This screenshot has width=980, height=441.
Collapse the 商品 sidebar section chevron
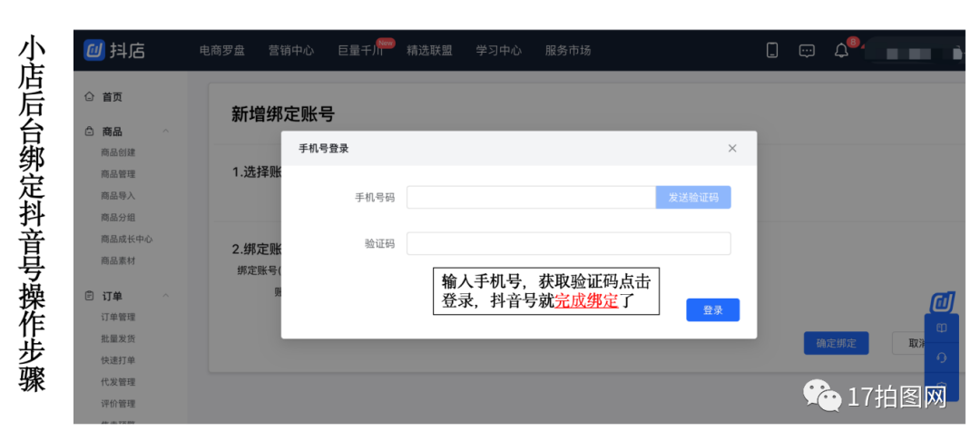click(166, 132)
